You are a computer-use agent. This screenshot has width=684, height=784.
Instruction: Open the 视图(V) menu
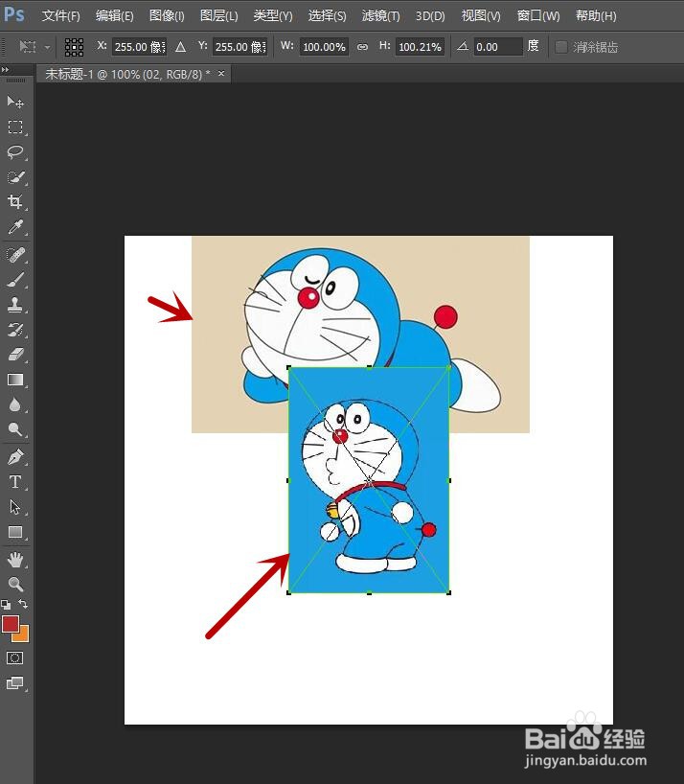coord(481,16)
